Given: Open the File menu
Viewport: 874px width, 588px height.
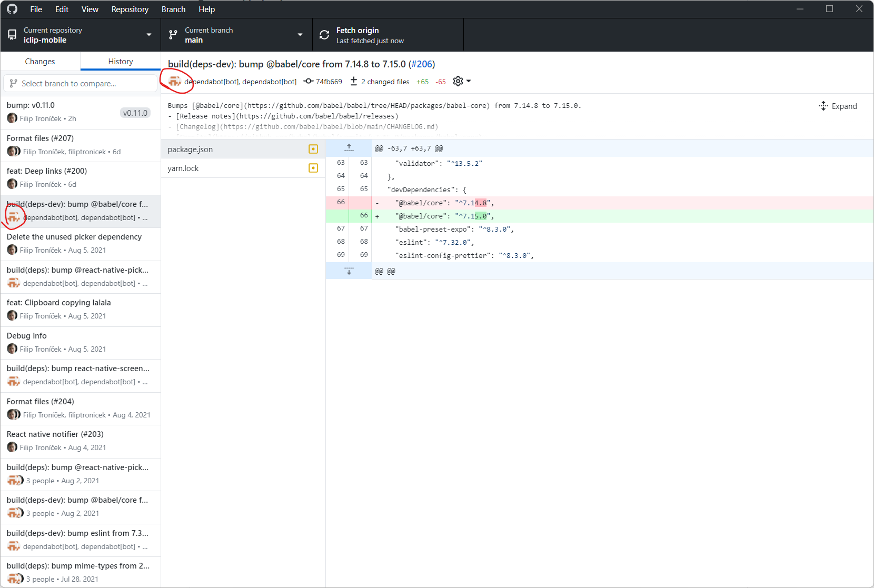Looking at the screenshot, I should pyautogui.click(x=36, y=9).
